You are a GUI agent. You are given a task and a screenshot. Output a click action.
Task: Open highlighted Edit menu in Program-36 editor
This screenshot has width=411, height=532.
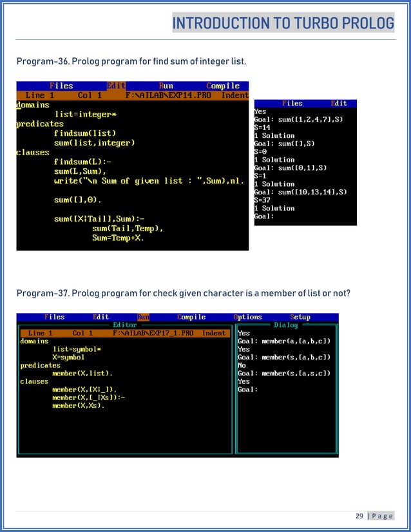[116, 86]
